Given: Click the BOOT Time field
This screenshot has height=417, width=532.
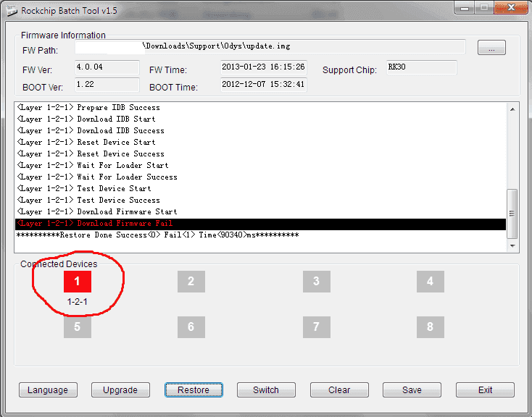Looking at the screenshot, I should [264, 85].
